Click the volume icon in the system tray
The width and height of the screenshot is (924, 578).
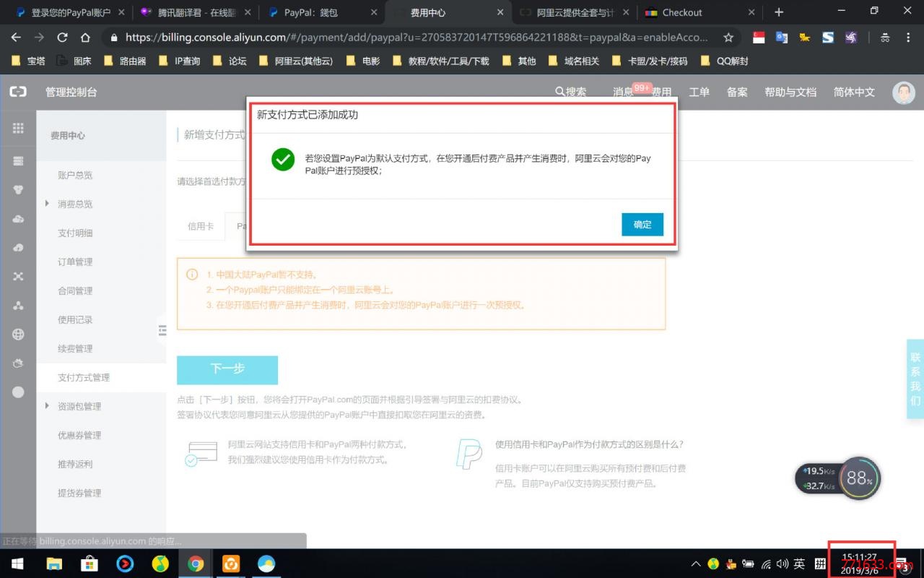783,564
